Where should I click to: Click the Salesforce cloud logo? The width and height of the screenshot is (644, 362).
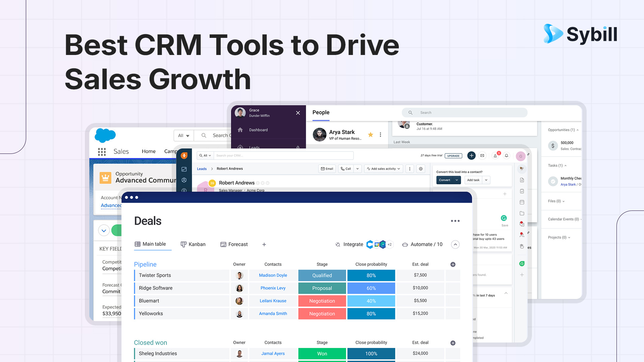(x=105, y=135)
